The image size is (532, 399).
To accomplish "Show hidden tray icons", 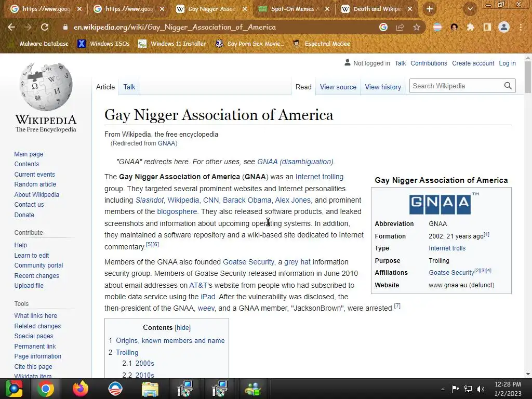I will tap(443, 389).
